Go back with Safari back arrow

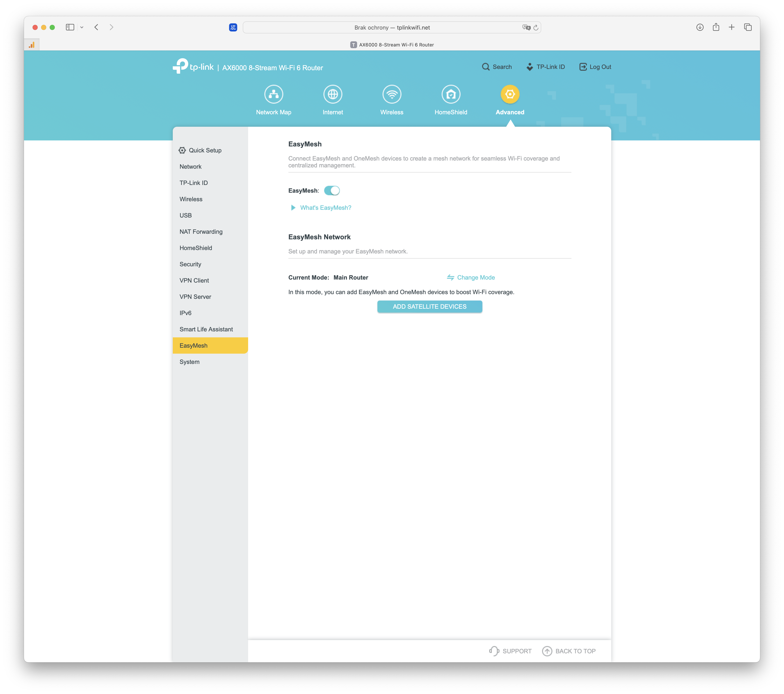(97, 27)
